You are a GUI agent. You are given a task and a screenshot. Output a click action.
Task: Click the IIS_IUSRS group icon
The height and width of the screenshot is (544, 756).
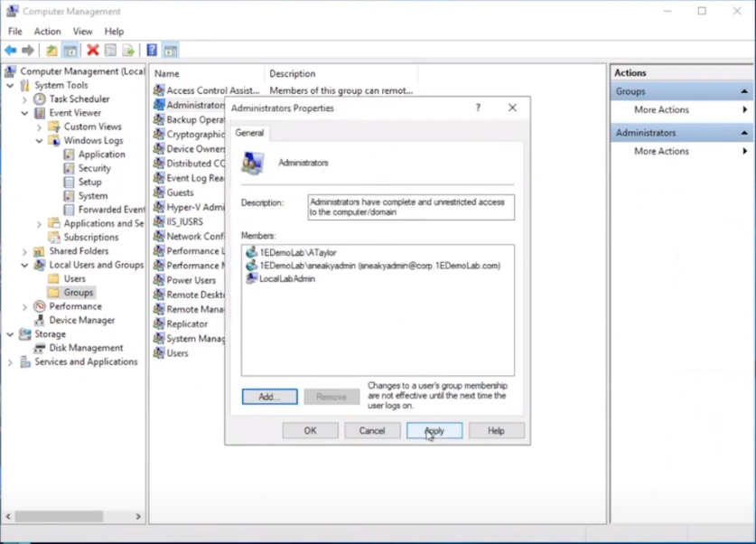pos(159,221)
